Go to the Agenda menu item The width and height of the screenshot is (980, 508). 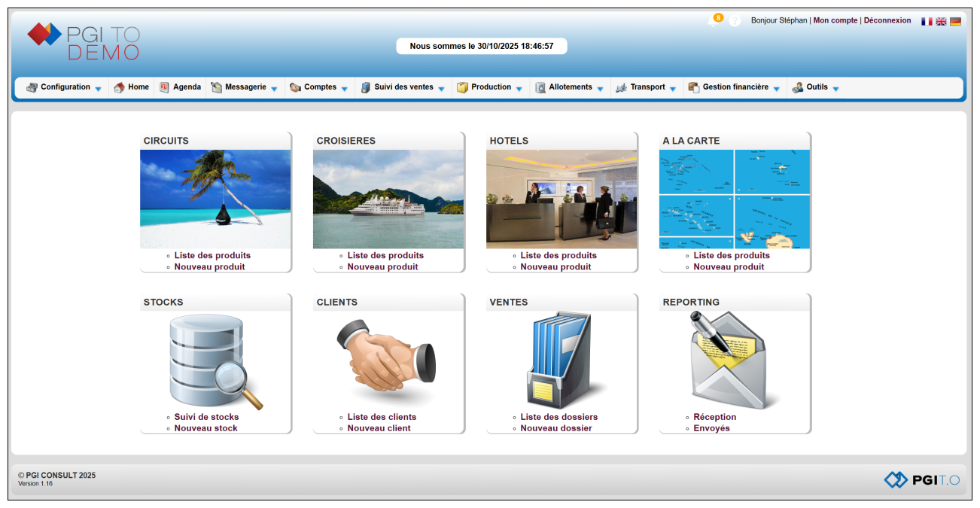180,87
